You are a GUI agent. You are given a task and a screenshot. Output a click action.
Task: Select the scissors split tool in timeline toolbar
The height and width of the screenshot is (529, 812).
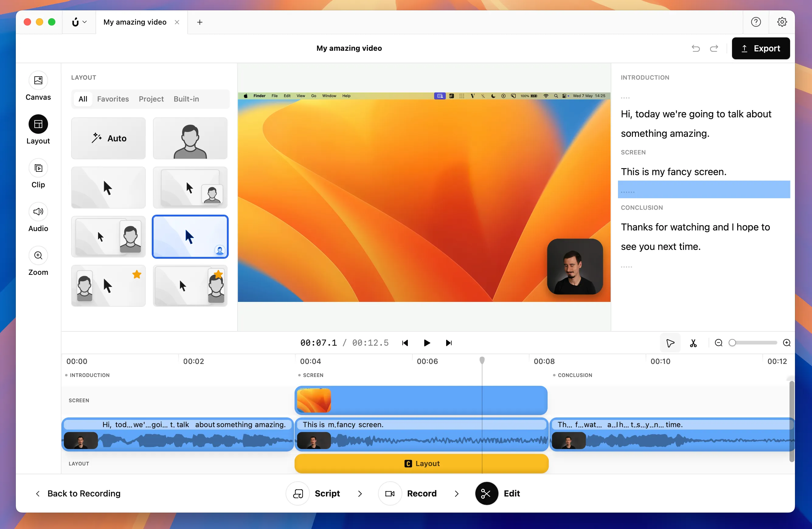click(x=693, y=343)
